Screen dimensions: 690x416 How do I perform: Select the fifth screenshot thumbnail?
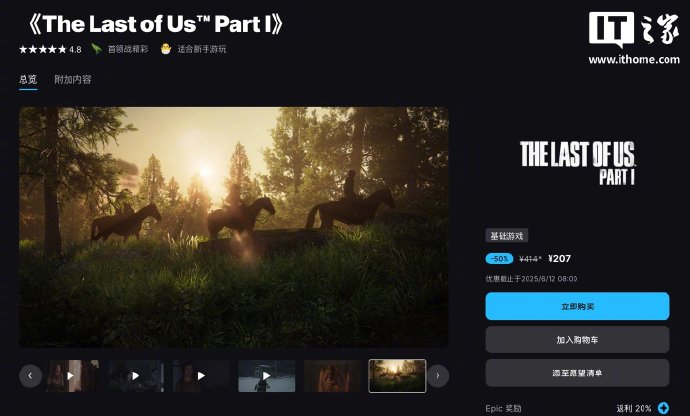coord(332,376)
